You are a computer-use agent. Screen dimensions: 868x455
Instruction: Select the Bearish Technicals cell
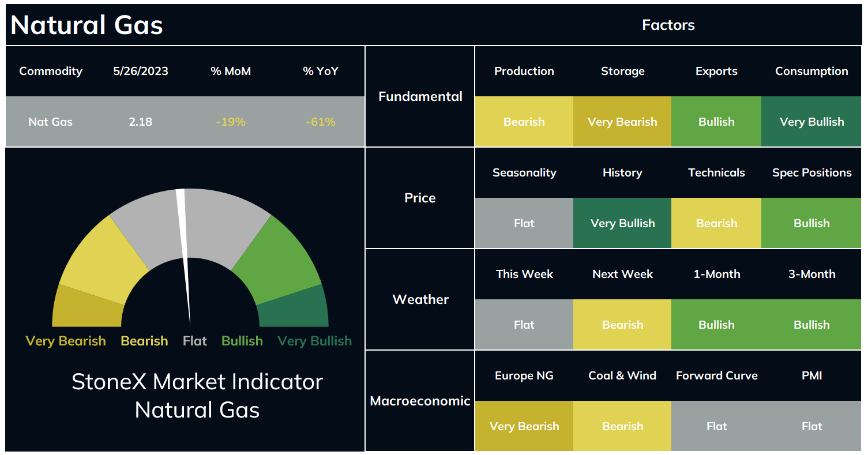[716, 223]
